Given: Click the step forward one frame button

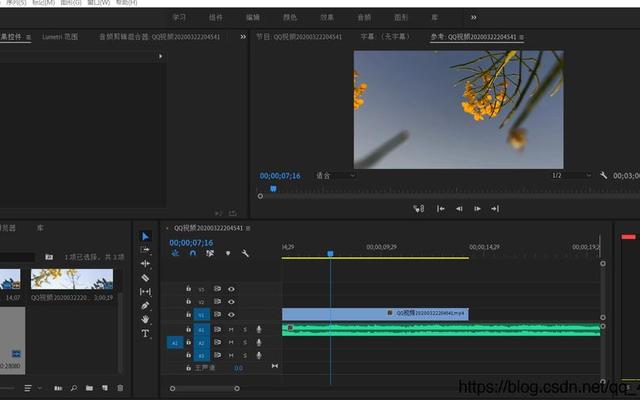Looking at the screenshot, I should click(x=477, y=209).
